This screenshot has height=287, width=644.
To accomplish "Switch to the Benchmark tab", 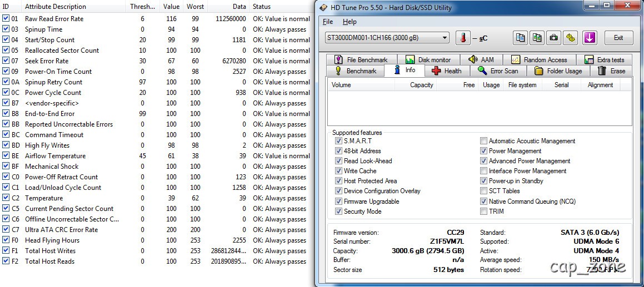I will 356,71.
